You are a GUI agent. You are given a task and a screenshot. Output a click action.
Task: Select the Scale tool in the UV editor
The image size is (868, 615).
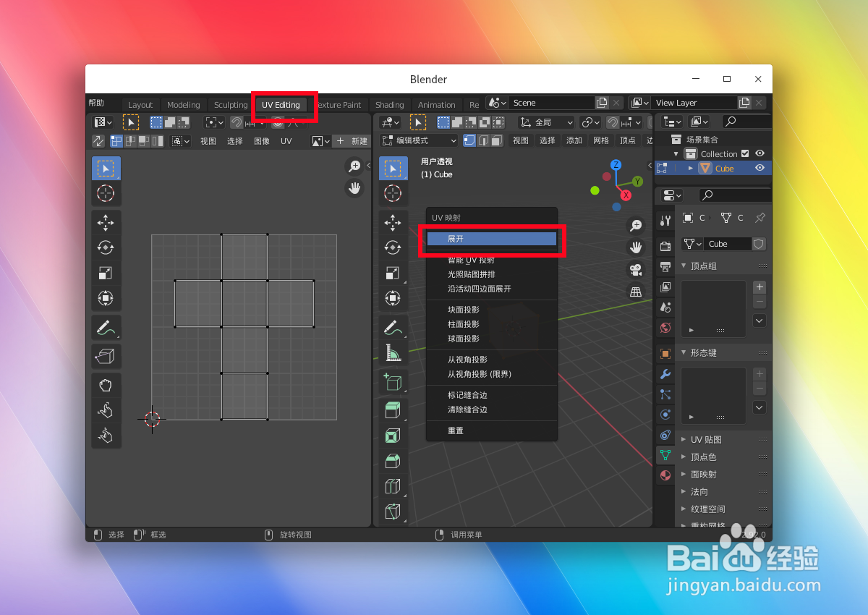click(x=106, y=273)
